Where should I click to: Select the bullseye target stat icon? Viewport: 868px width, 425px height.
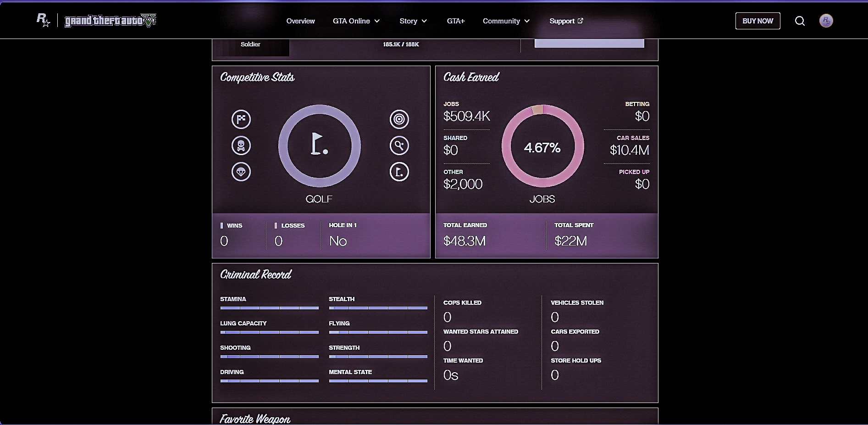click(399, 119)
